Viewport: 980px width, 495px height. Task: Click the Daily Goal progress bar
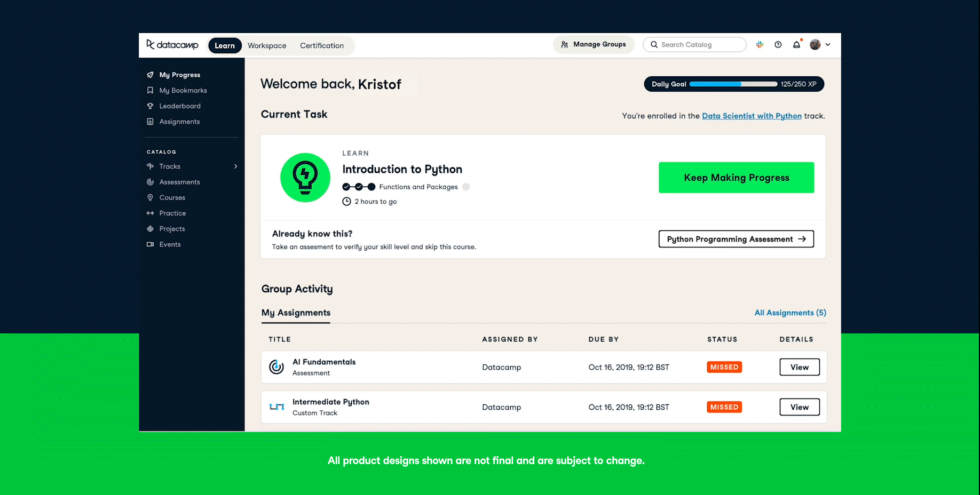733,84
